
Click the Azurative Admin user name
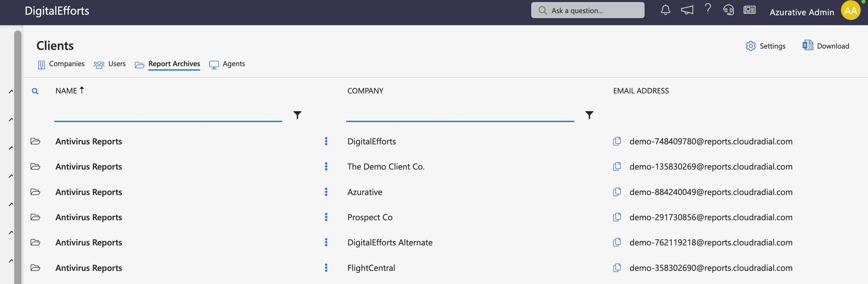tap(801, 12)
